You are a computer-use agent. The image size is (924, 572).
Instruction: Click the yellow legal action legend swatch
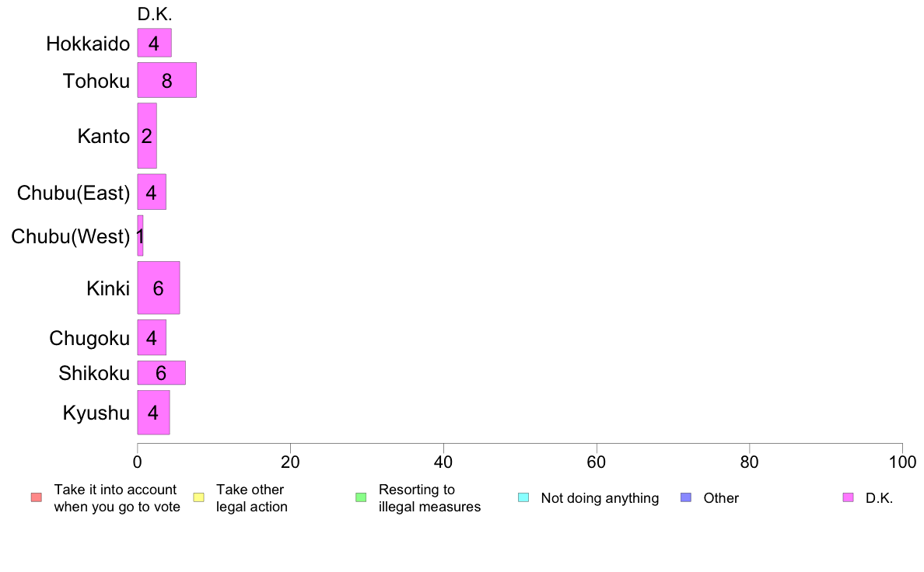coord(198,497)
